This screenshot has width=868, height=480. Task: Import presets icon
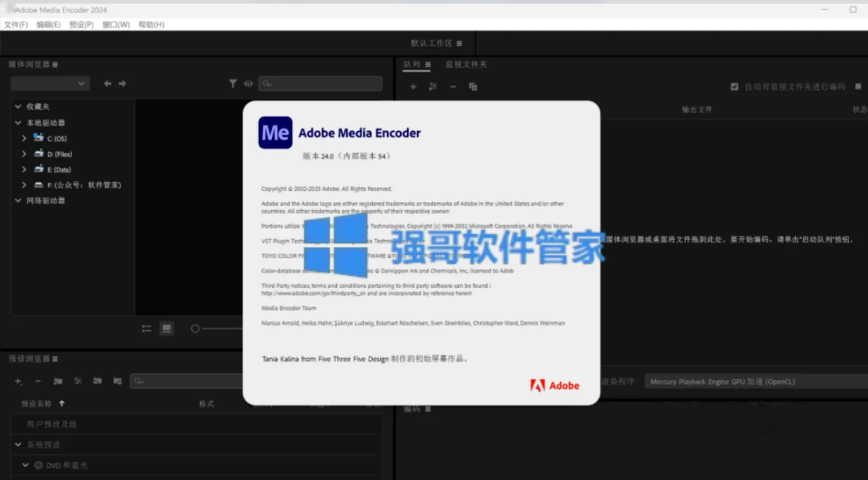coord(98,382)
